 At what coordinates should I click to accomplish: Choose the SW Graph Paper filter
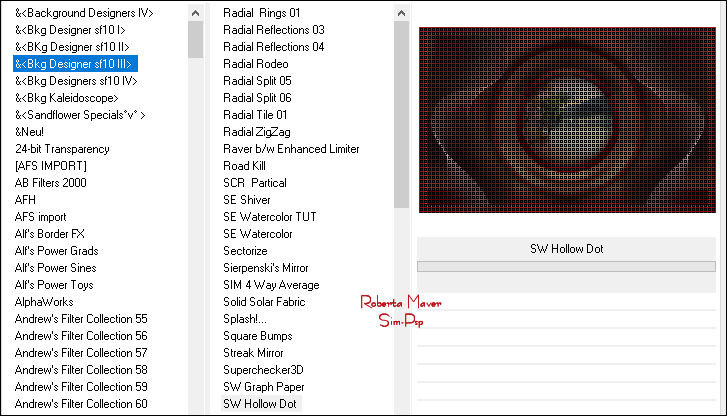pos(263,387)
